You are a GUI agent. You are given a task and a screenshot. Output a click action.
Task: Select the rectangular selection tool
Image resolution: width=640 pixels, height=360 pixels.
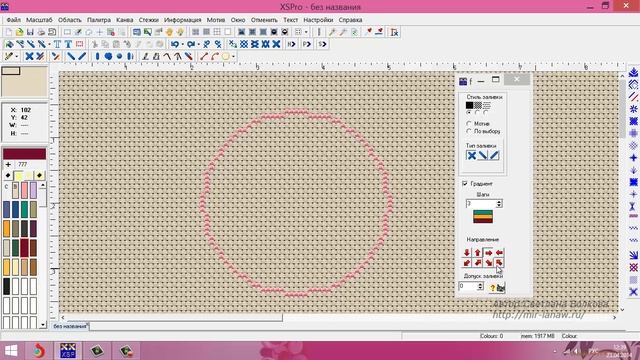pyautogui.click(x=67, y=32)
